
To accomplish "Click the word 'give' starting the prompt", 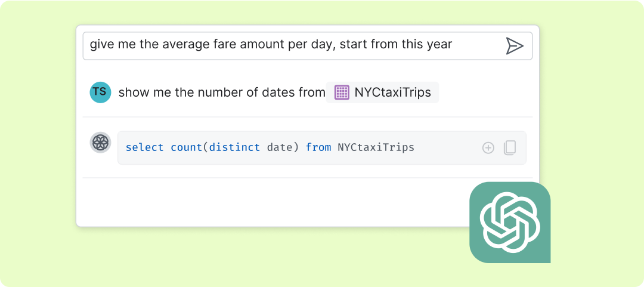I will tap(101, 45).
